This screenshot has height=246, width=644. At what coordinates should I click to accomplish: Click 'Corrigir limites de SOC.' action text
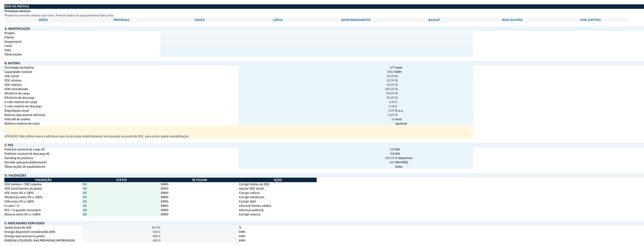coord(255,184)
